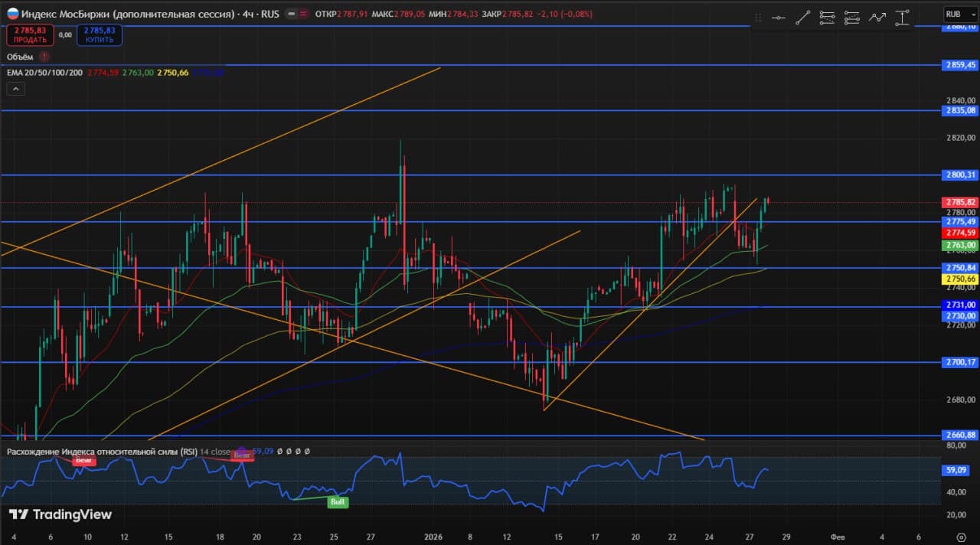This screenshot has width=980, height=545.
Task: Grab the drawing toolbar drag handle
Action: [x=759, y=18]
